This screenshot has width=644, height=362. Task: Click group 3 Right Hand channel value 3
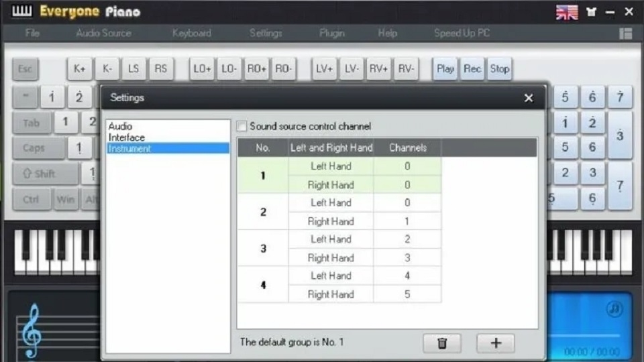coord(407,257)
